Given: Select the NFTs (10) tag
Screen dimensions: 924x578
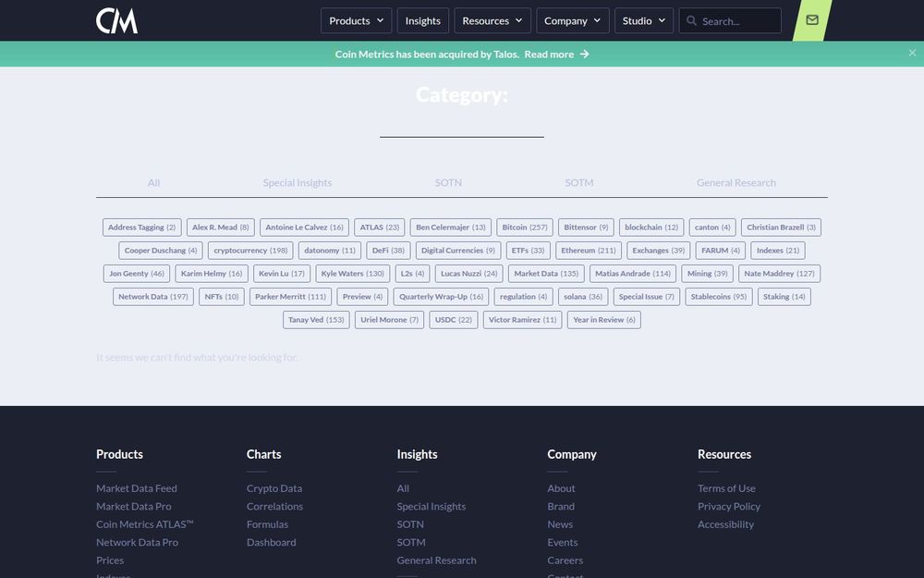Looking at the screenshot, I should pyautogui.click(x=222, y=297).
